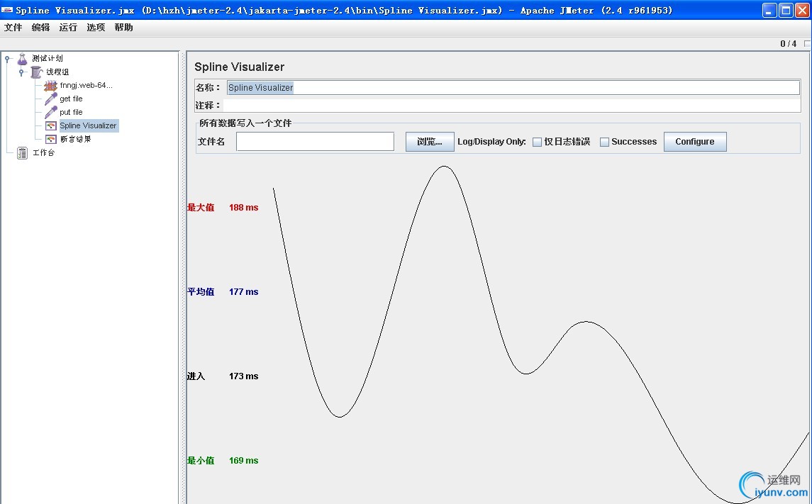Open the 编辑 menu
The image size is (812, 504).
(x=40, y=28)
